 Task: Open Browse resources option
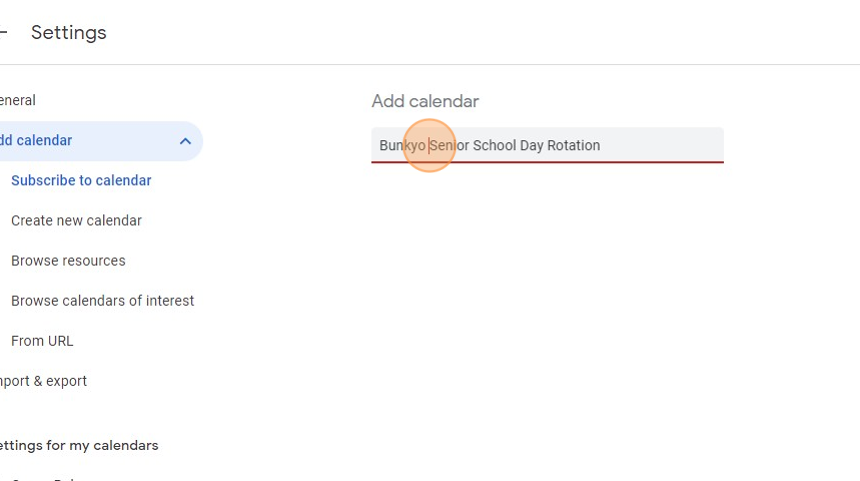tap(68, 261)
